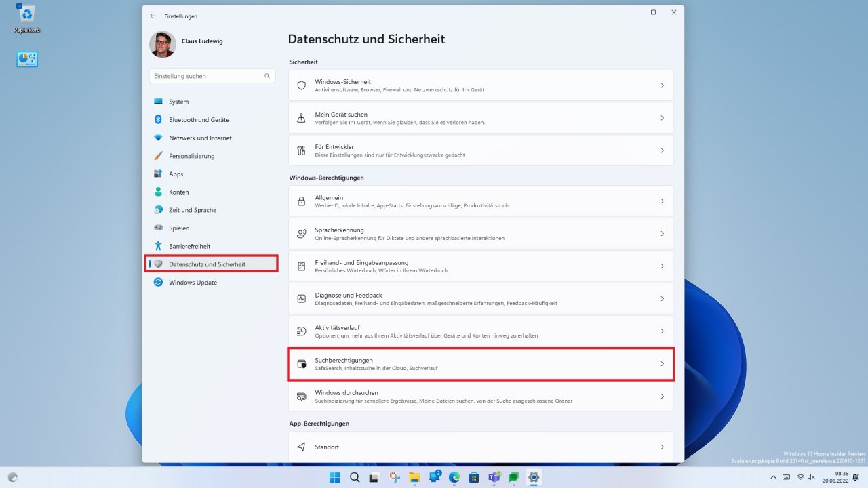
Task: Launch Snipping Tool from the taskbar
Action: click(395, 477)
